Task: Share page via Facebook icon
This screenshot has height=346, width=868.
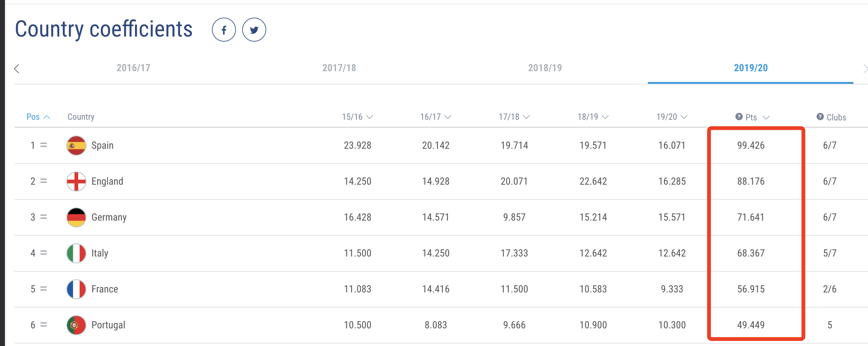Action: coord(224,30)
